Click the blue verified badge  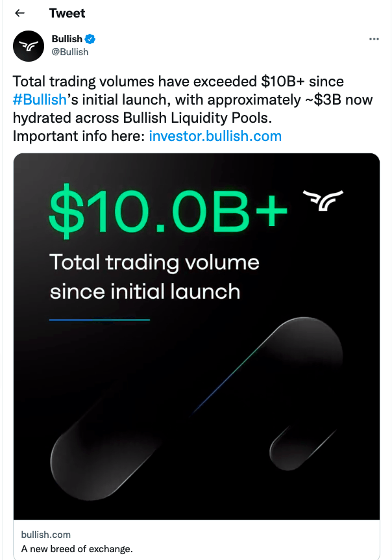click(92, 39)
